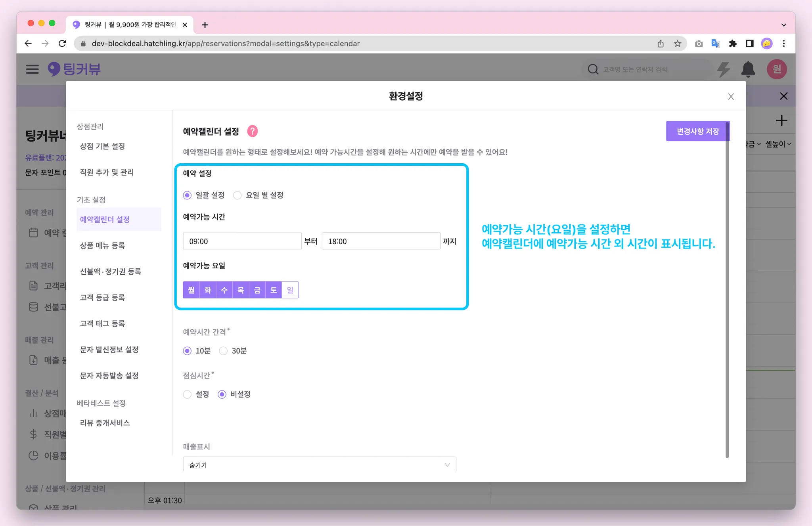
Task: Bookmark this page with star icon
Action: [678, 44]
